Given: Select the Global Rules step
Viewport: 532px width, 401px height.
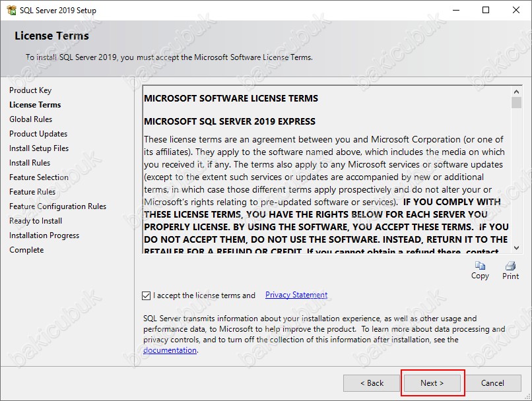Looking at the screenshot, I should [x=31, y=119].
